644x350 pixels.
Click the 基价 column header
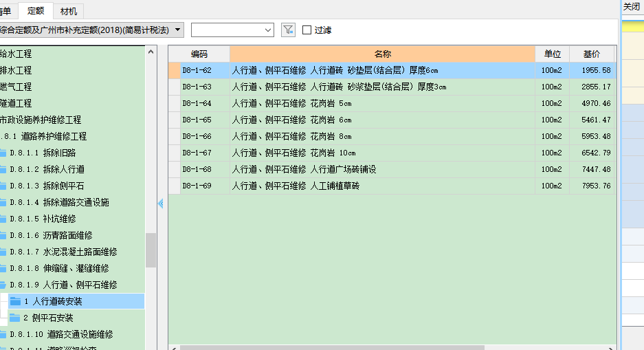[x=592, y=54]
